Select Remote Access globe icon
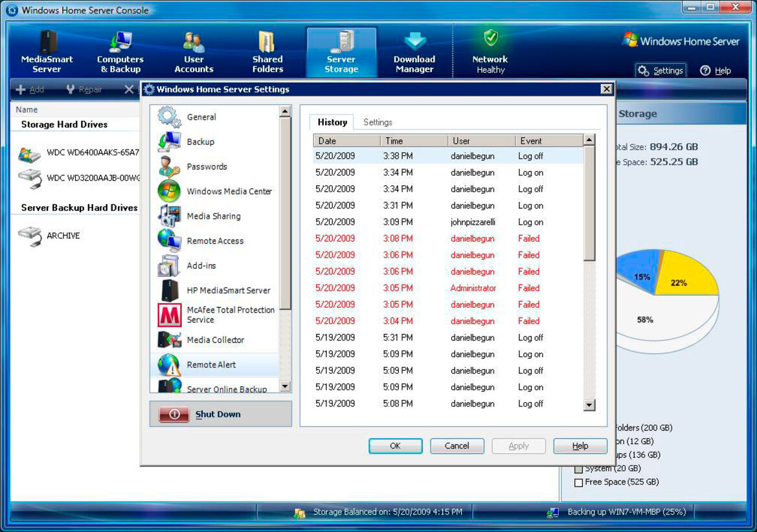Image resolution: width=757 pixels, height=532 pixels. point(169,240)
